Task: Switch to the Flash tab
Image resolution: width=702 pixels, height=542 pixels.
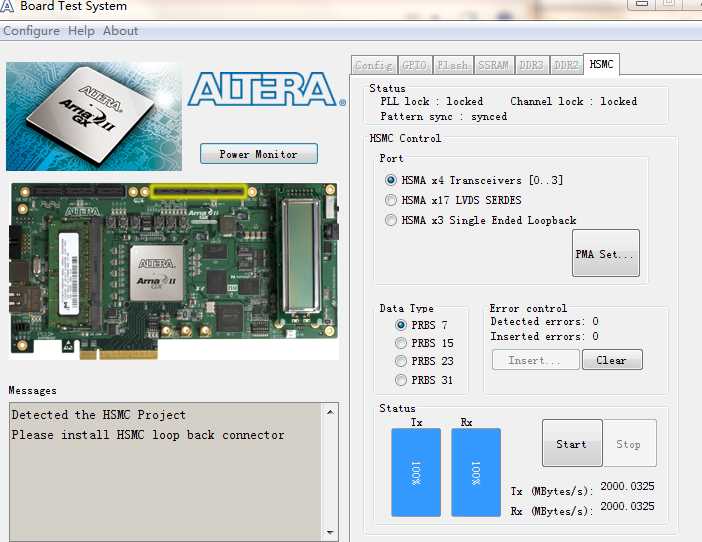Action: [x=453, y=65]
